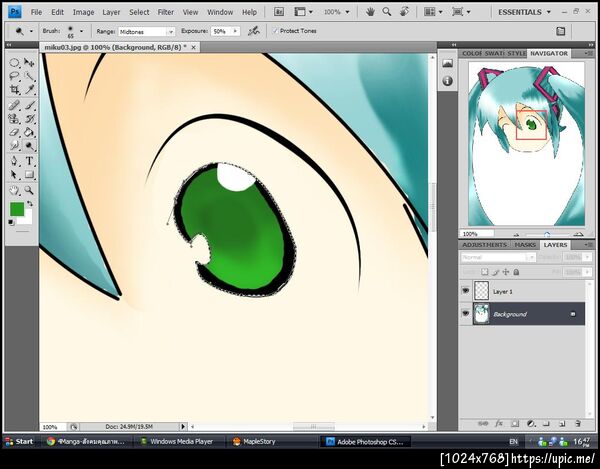Open the ESSENTIALS workspace dropdown
The height and width of the screenshot is (469, 600).
pos(524,12)
